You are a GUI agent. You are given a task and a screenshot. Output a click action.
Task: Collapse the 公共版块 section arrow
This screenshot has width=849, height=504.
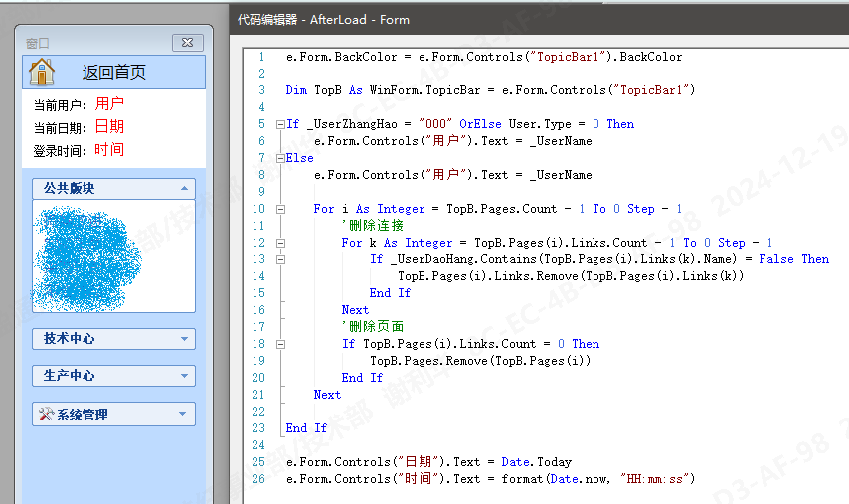pos(184,188)
